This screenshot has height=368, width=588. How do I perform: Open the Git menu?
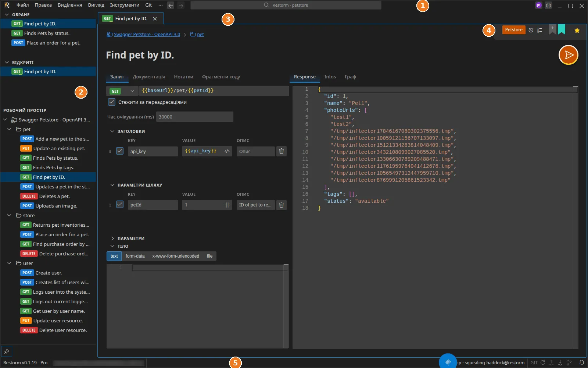click(x=148, y=5)
